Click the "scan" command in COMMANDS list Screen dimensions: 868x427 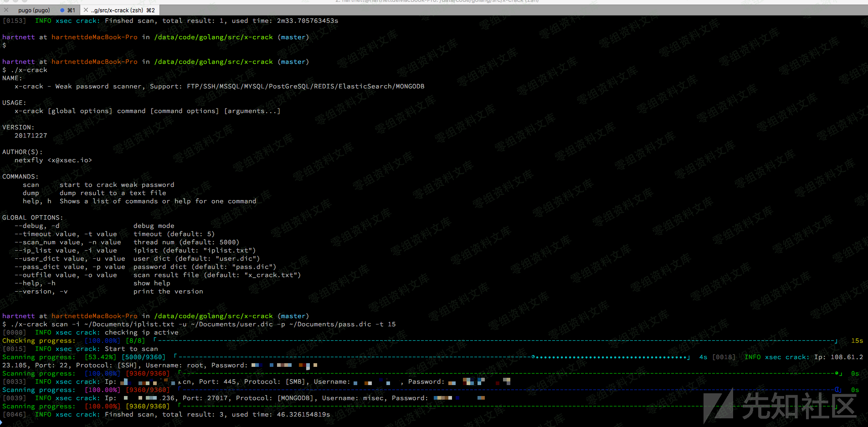[31, 185]
